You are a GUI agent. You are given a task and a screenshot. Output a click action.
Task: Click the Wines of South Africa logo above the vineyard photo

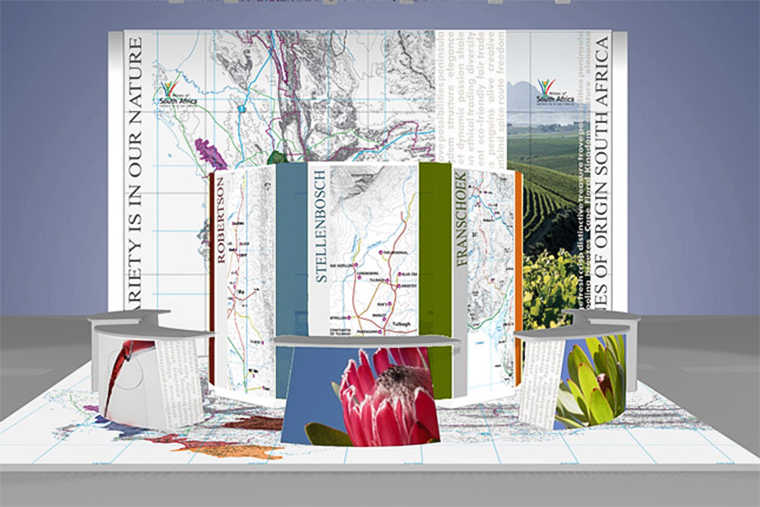click(555, 91)
